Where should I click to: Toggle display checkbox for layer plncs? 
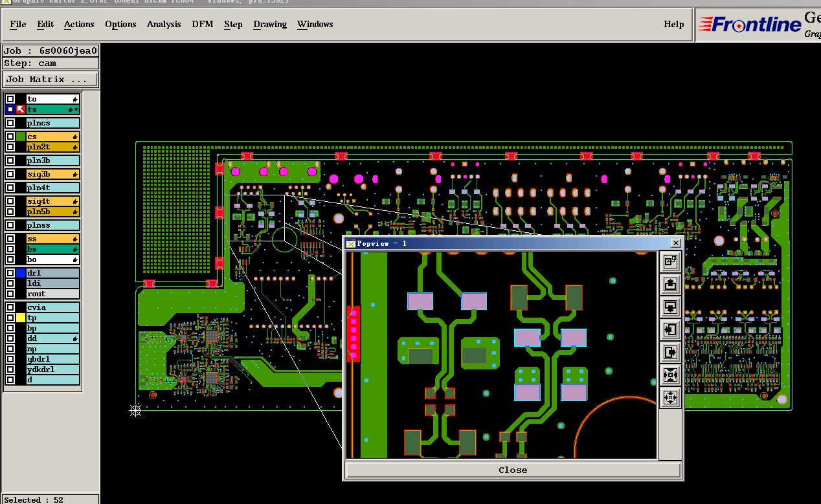point(10,123)
